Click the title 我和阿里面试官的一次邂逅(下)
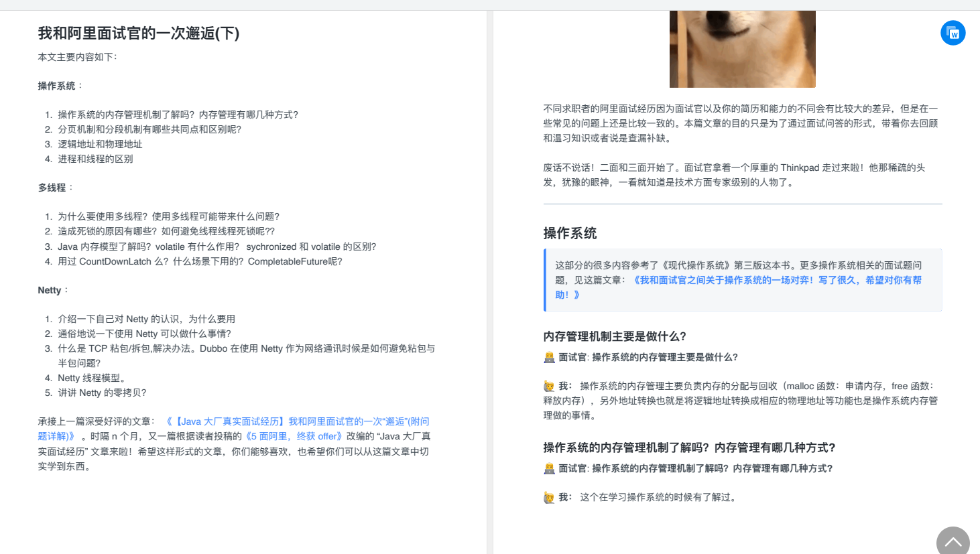The height and width of the screenshot is (554, 980). (x=139, y=33)
